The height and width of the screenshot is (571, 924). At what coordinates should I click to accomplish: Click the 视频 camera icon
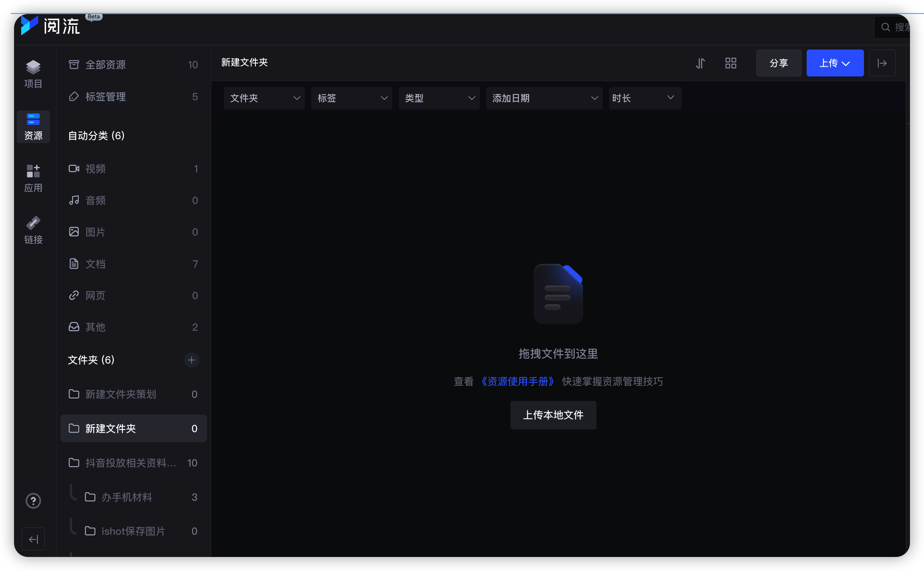click(x=74, y=168)
